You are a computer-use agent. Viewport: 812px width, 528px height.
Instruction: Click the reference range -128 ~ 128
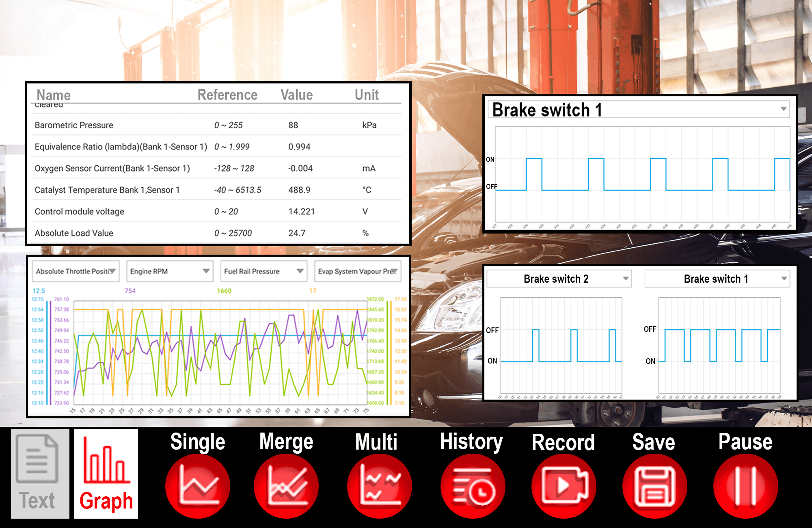point(234,168)
